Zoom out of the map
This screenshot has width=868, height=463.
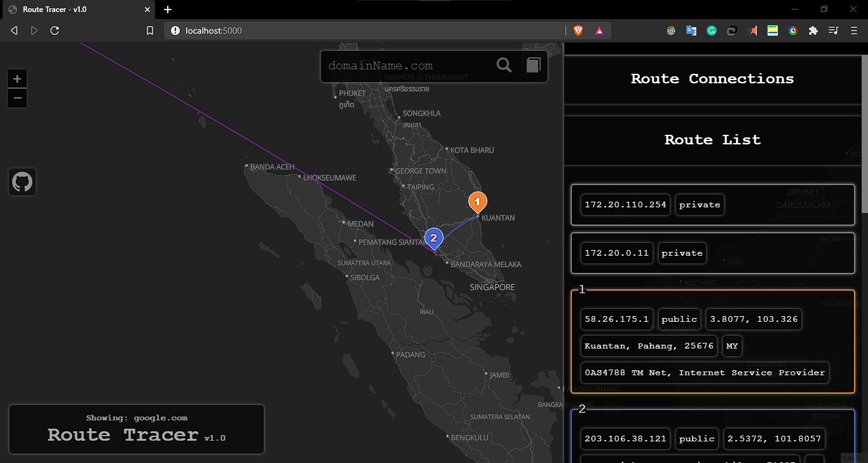tap(17, 99)
